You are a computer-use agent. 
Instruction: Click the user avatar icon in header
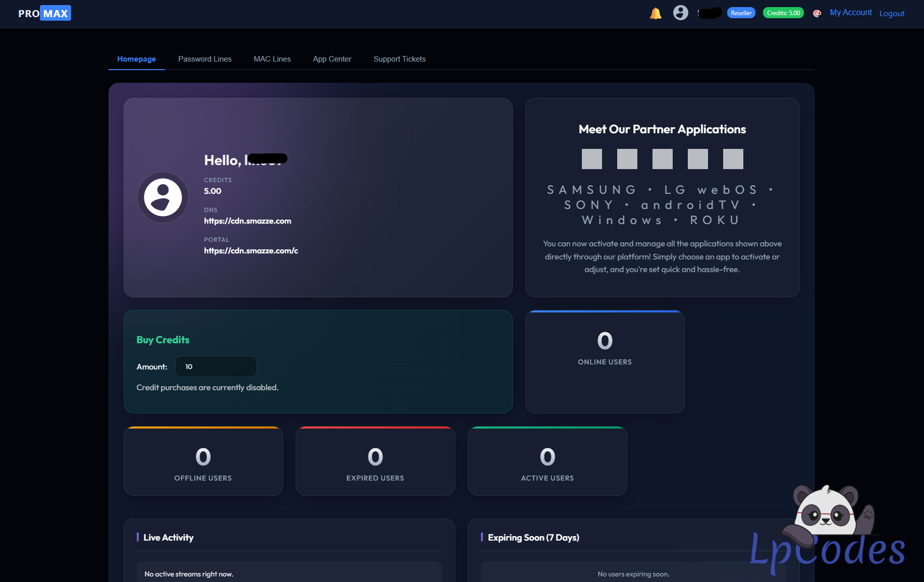point(680,13)
